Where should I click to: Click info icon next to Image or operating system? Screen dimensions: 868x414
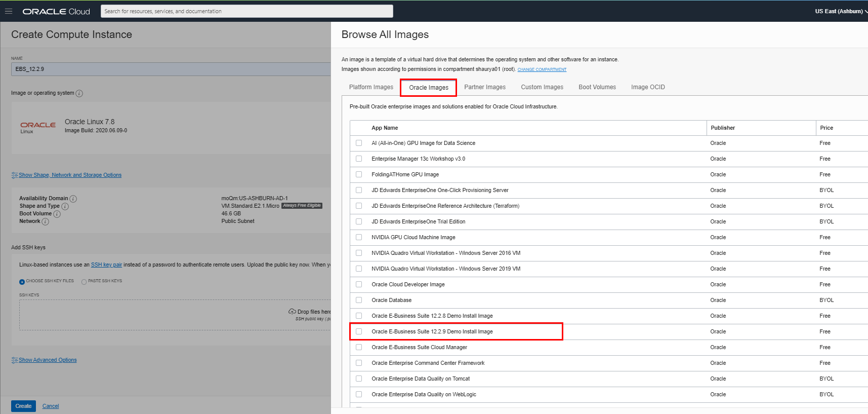(x=79, y=93)
